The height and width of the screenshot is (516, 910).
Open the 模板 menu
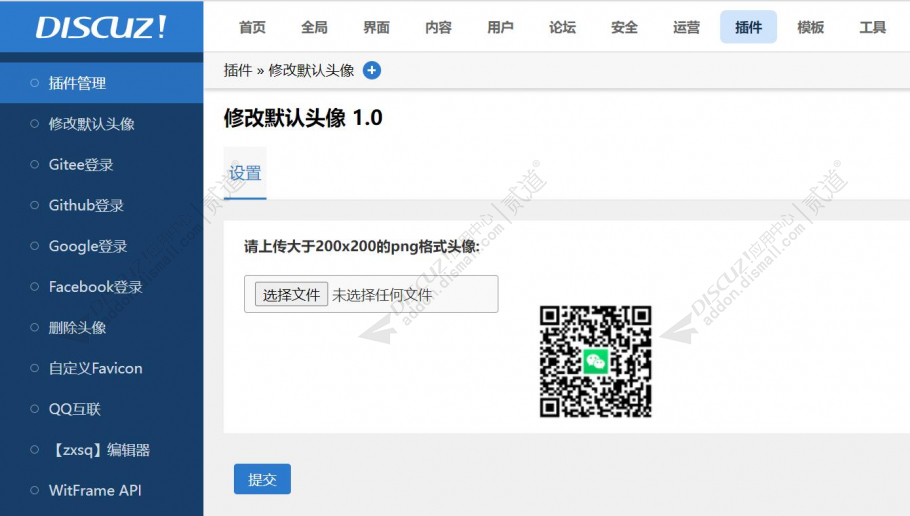click(x=811, y=27)
